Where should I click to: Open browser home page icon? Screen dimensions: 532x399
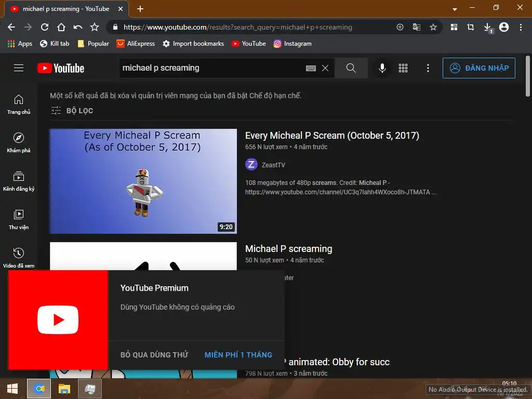click(x=61, y=27)
